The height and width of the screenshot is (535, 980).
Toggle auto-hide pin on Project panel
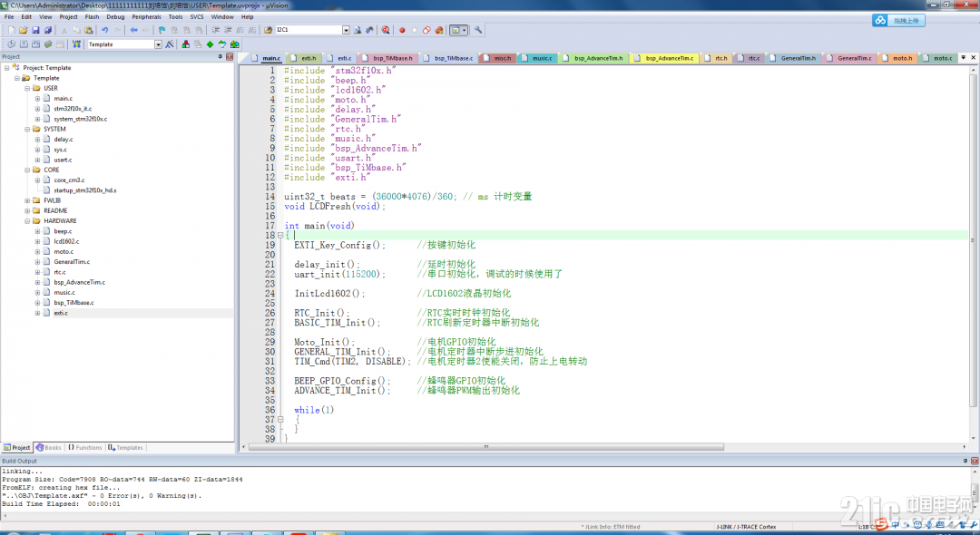click(220, 57)
